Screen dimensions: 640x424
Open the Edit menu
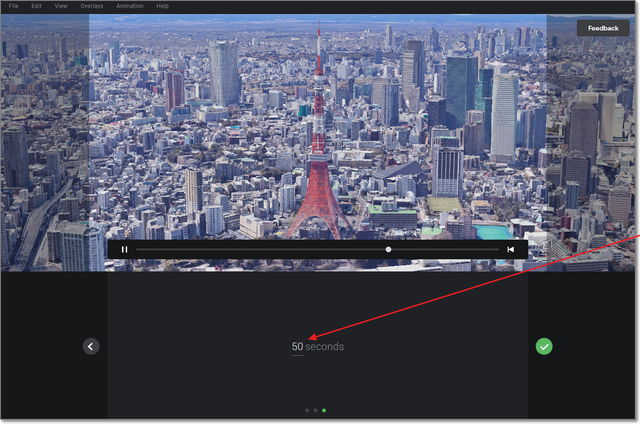pos(37,6)
